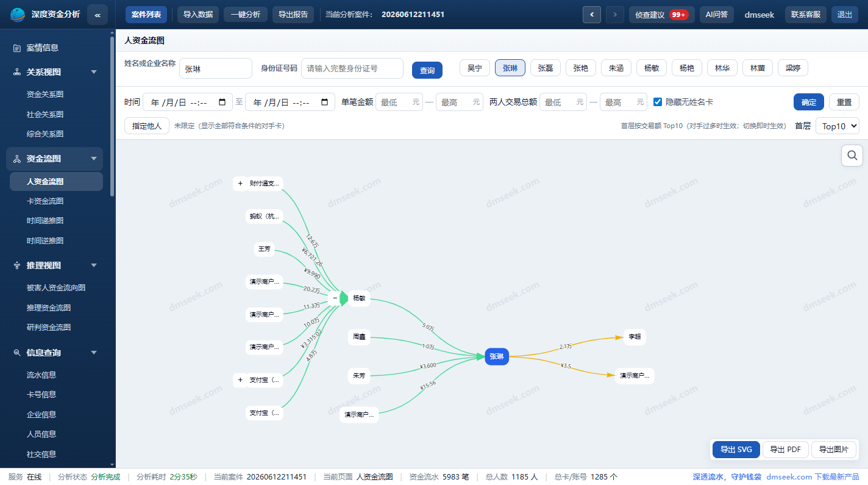Expand the 支付宝 node plus icon
Image resolution: width=868 pixels, height=485 pixels.
point(240,380)
